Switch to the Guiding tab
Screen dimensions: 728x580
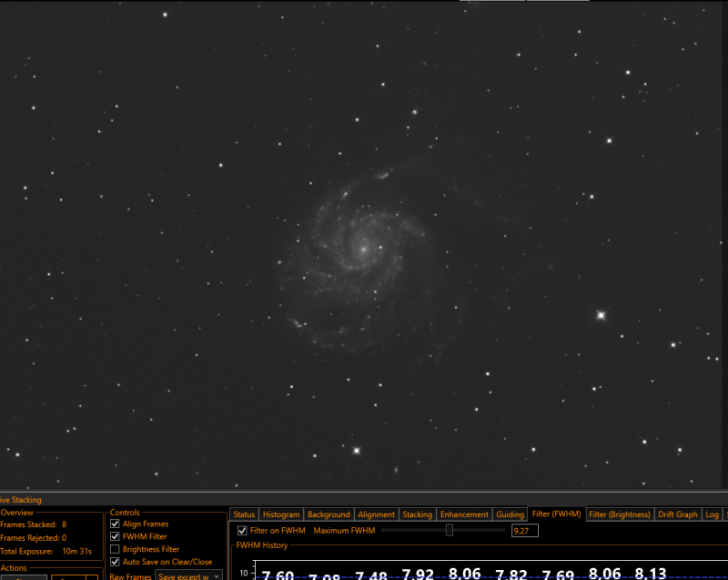[510, 514]
